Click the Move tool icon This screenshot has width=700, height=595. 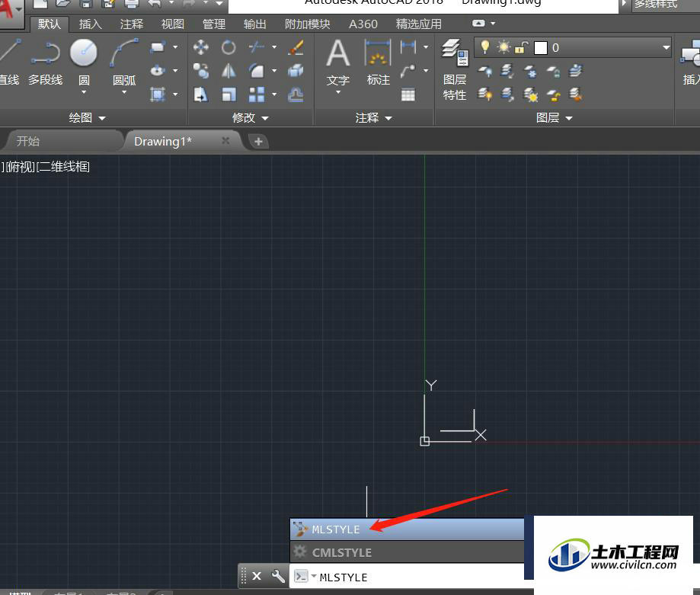(201, 47)
